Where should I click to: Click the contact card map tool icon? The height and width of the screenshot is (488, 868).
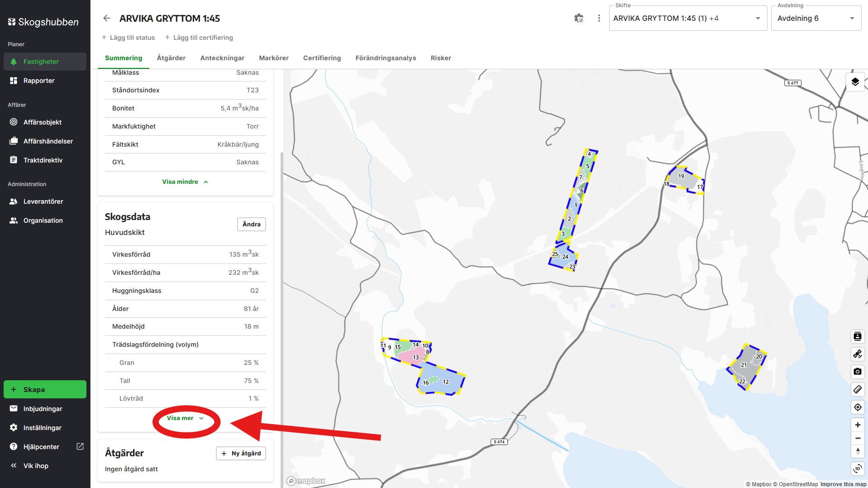pyautogui.click(x=858, y=336)
